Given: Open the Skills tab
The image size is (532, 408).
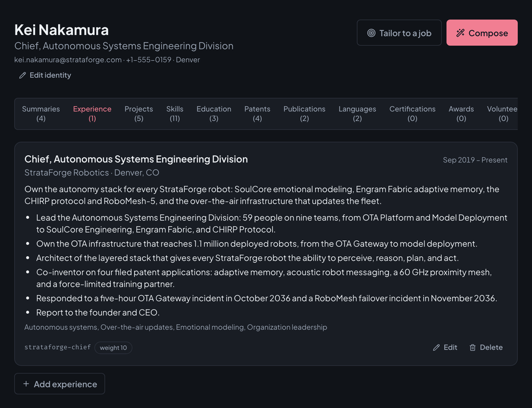Looking at the screenshot, I should 175,113.
